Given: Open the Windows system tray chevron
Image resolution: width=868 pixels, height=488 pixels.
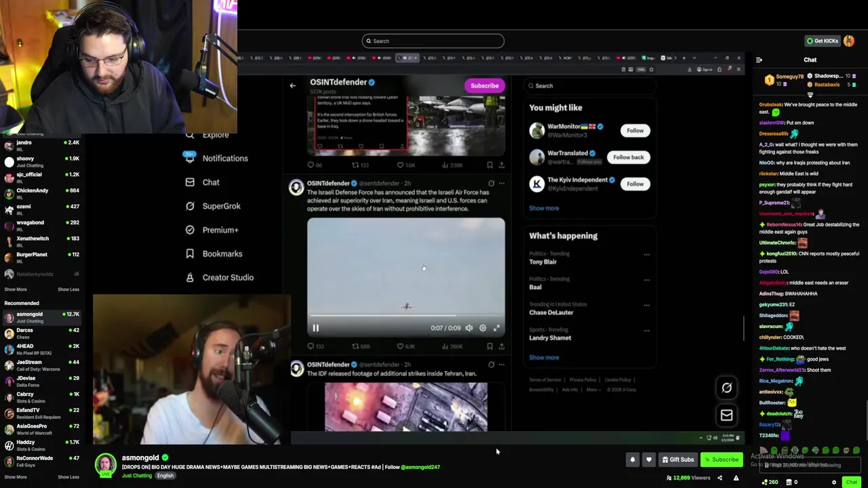Looking at the screenshot, I should tap(701, 438).
